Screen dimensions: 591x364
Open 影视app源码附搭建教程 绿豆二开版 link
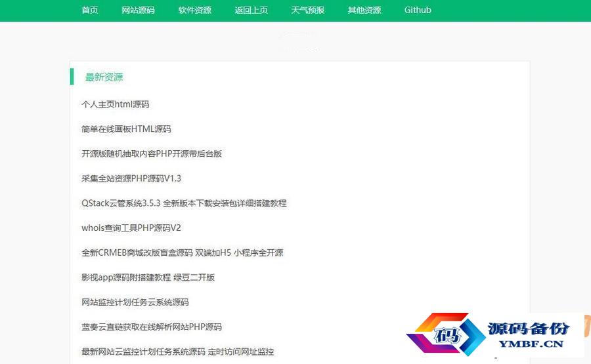point(148,277)
